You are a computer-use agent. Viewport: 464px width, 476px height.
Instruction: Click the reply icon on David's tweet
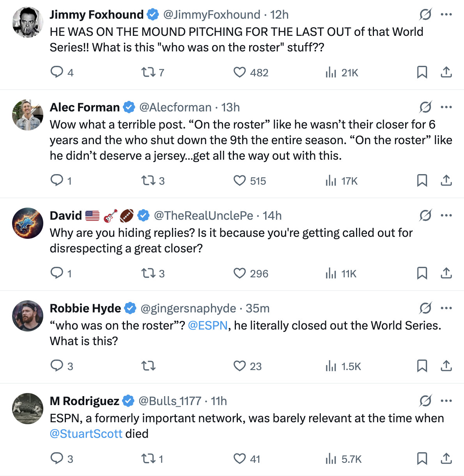57,273
